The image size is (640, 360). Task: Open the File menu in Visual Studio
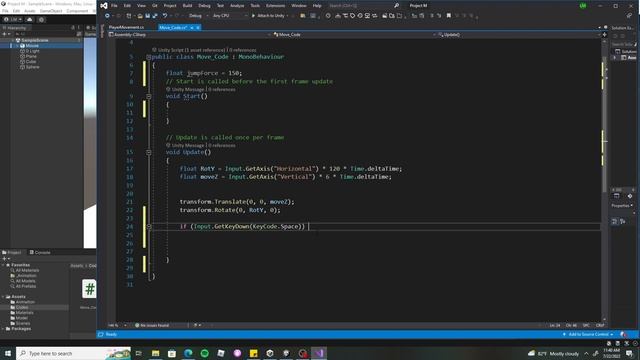[x=114, y=6]
